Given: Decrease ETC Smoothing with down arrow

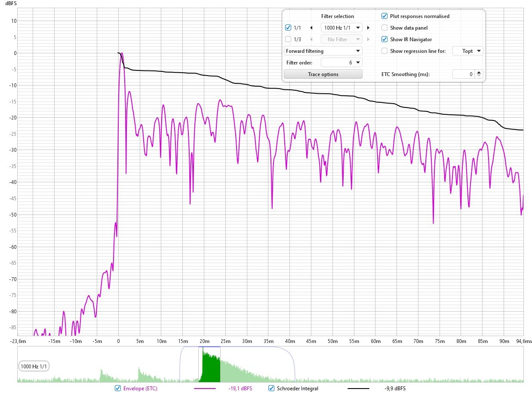Looking at the screenshot, I should coord(480,76).
